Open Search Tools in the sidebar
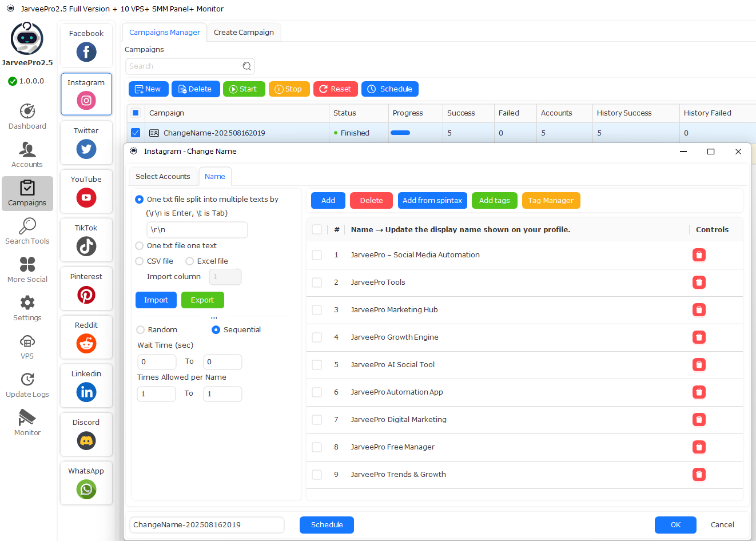Viewport: 756px width, 541px height. pos(27,232)
